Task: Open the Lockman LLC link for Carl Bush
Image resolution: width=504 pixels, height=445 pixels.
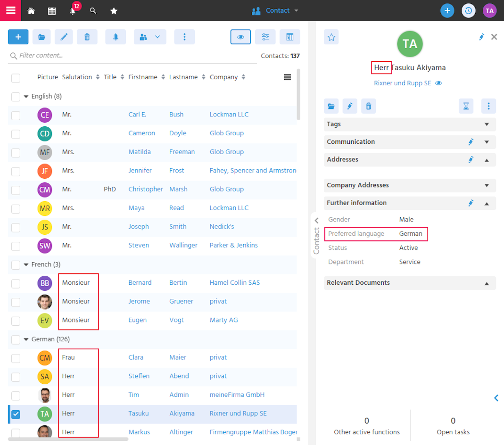Action: pos(229,115)
